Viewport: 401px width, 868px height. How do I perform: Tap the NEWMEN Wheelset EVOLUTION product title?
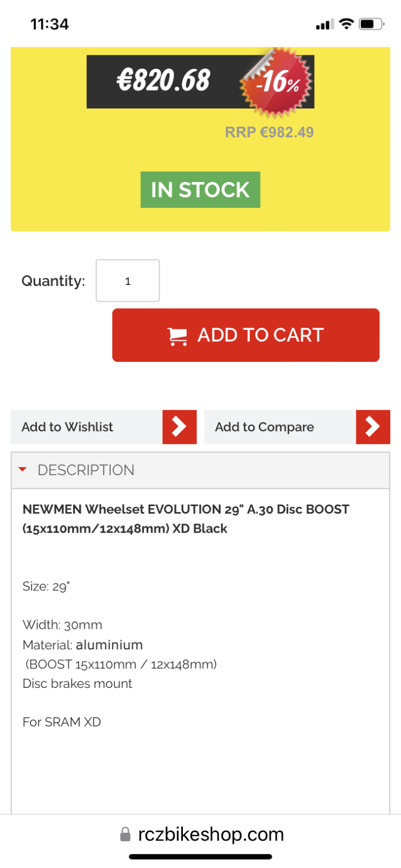click(186, 519)
